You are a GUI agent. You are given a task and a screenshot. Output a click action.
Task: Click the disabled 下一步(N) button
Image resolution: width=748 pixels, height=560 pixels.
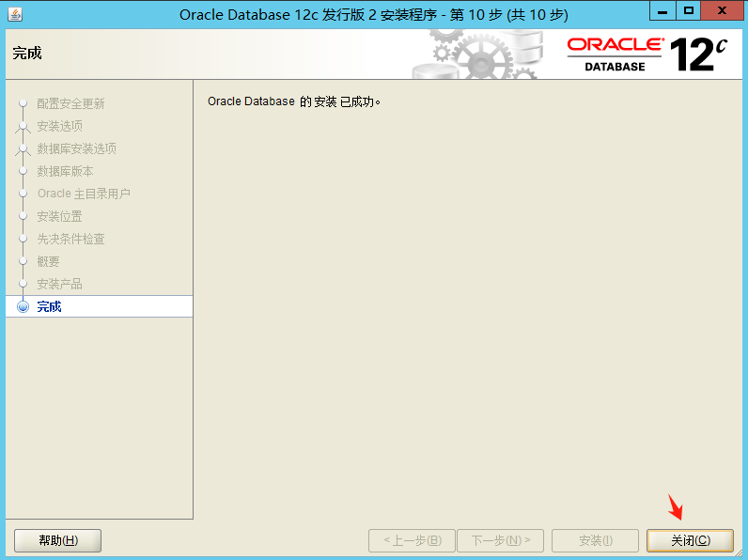[501, 540]
